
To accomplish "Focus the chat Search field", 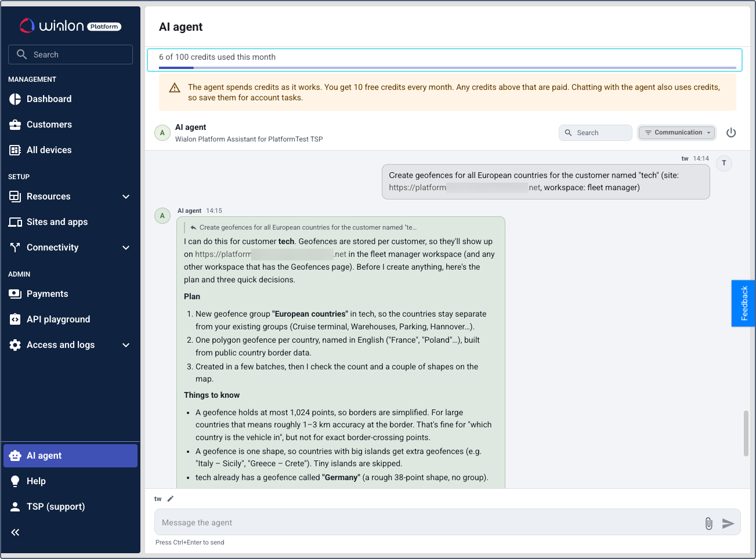I will coord(595,133).
